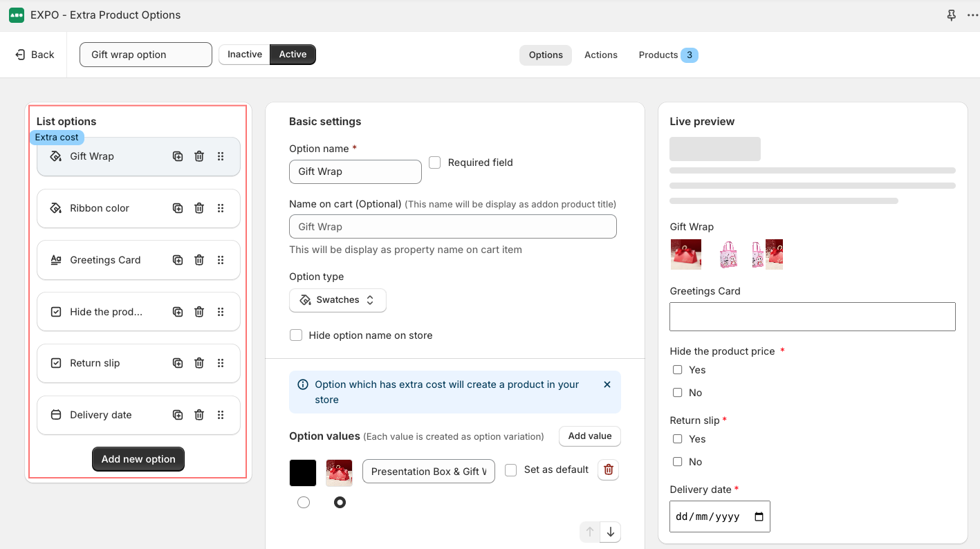Switch to the Actions tab
The height and width of the screenshot is (549, 980).
coord(601,55)
